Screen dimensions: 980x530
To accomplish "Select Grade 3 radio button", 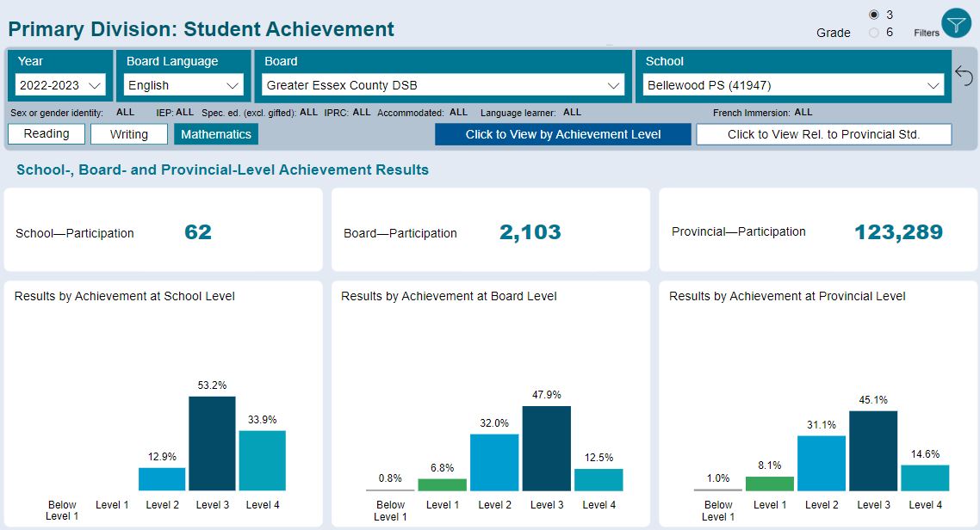I will [x=874, y=15].
